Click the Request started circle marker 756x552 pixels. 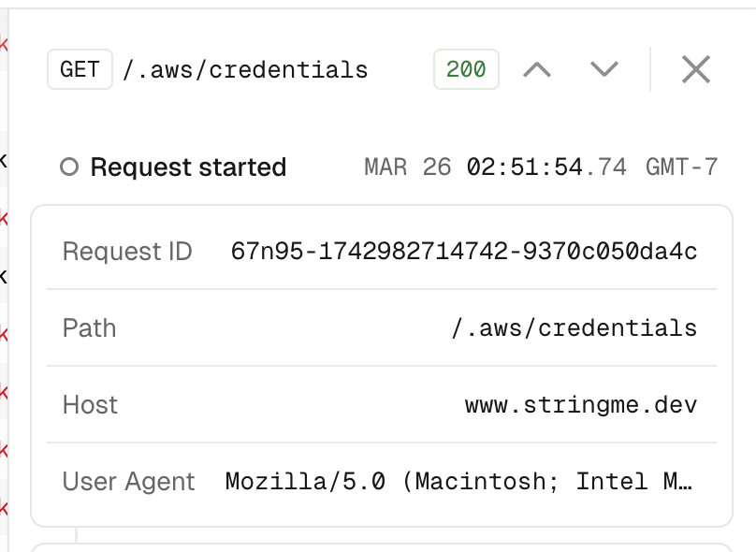coord(69,167)
